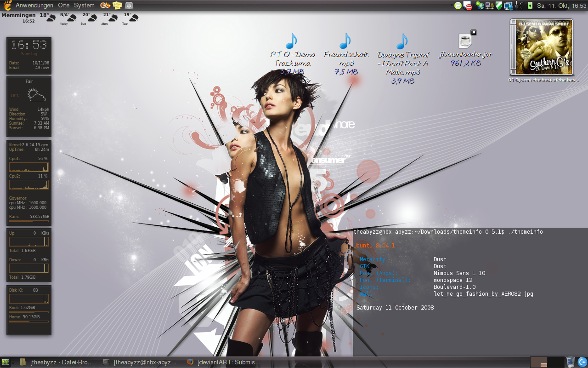Open the Anwendungen menu
The height and width of the screenshot is (368, 588).
(34, 6)
